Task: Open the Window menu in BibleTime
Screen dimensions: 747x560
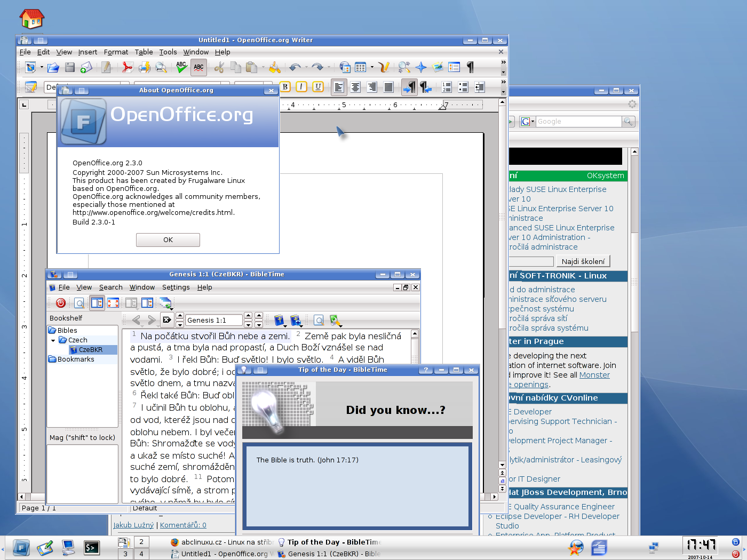Action: point(142,287)
